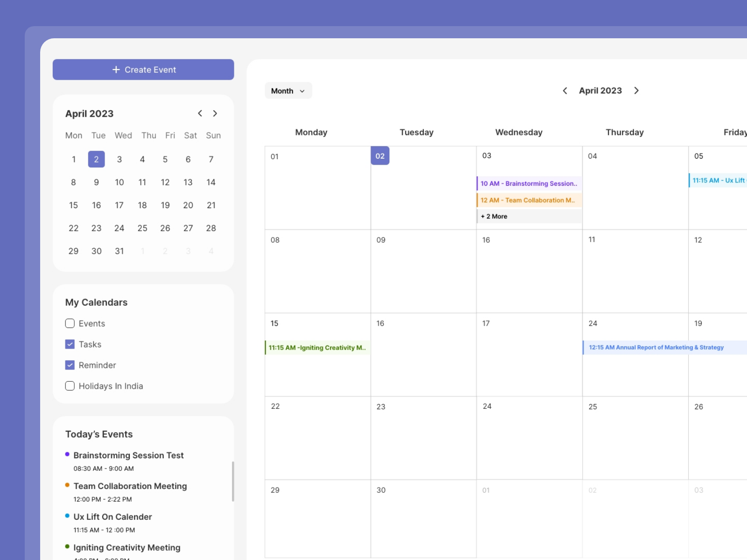Select date 15 in the mini calendar

click(73, 205)
